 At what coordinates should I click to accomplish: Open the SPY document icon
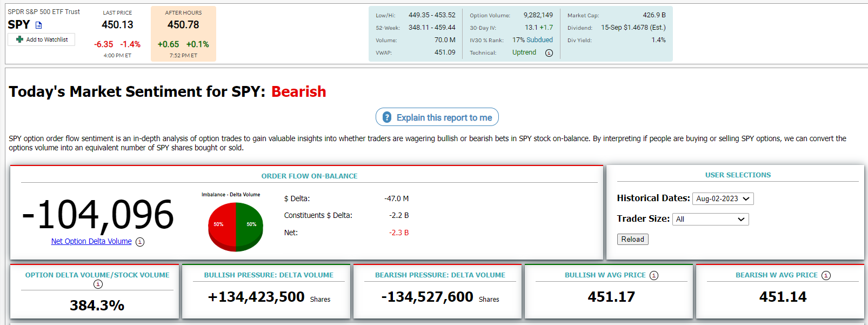pos(38,25)
